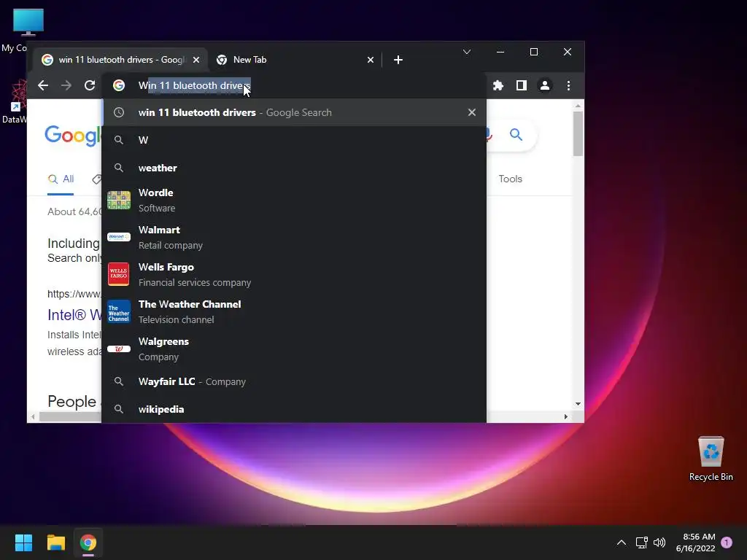Select the Wordle Software suggestion

point(295,200)
